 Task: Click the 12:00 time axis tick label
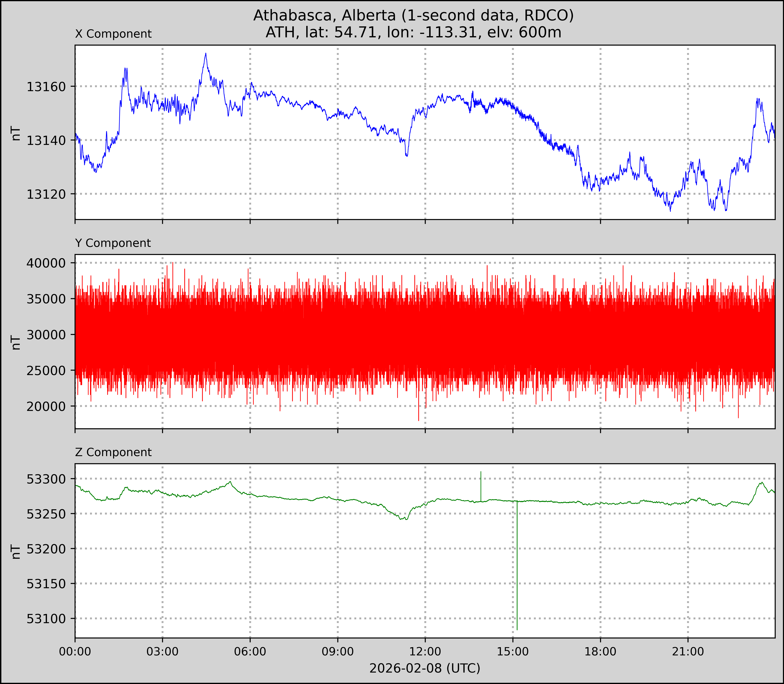click(425, 651)
